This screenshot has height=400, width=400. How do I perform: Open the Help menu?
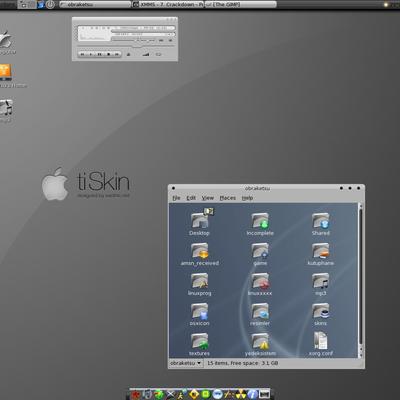click(247, 198)
